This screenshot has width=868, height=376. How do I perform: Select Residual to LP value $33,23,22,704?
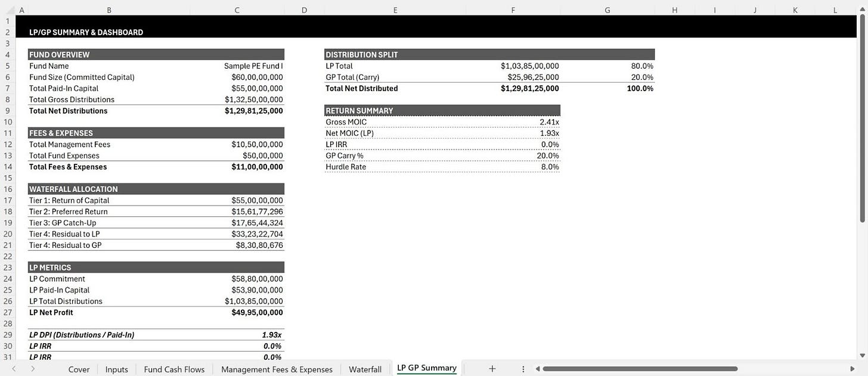coord(257,234)
